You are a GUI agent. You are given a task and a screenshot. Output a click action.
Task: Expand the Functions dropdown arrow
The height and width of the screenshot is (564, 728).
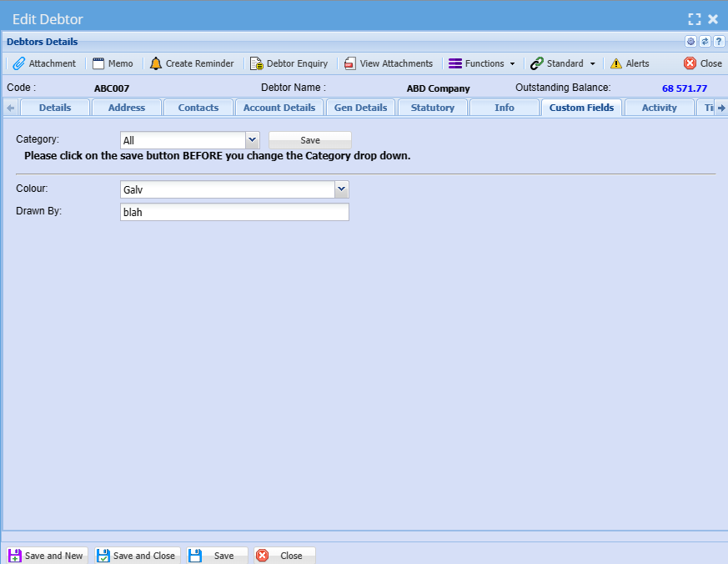(x=512, y=63)
